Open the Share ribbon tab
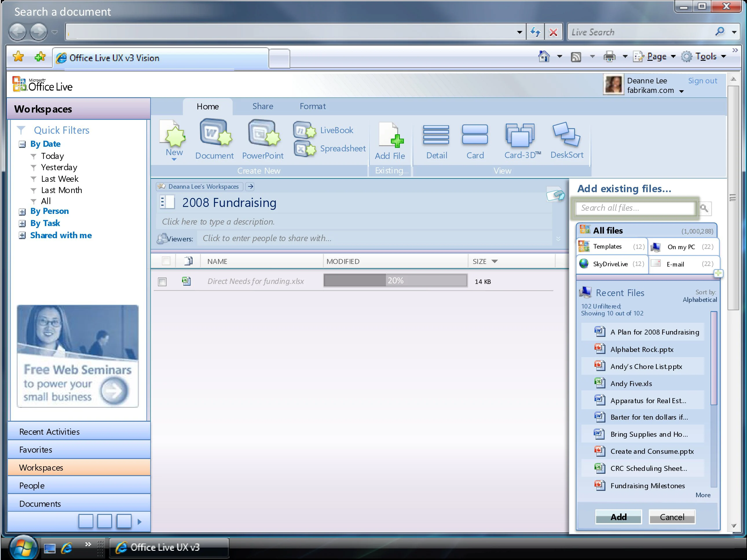 point(263,106)
